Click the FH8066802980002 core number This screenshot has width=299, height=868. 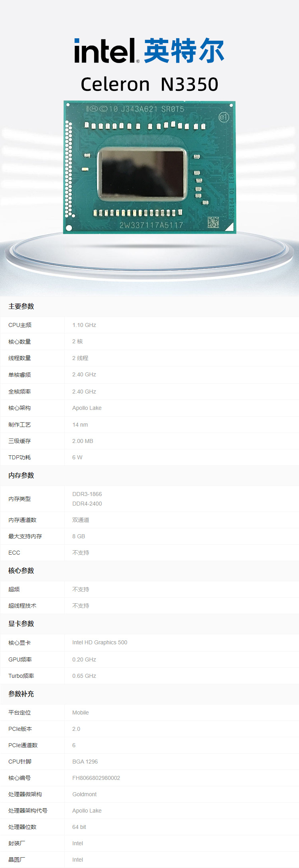click(96, 778)
